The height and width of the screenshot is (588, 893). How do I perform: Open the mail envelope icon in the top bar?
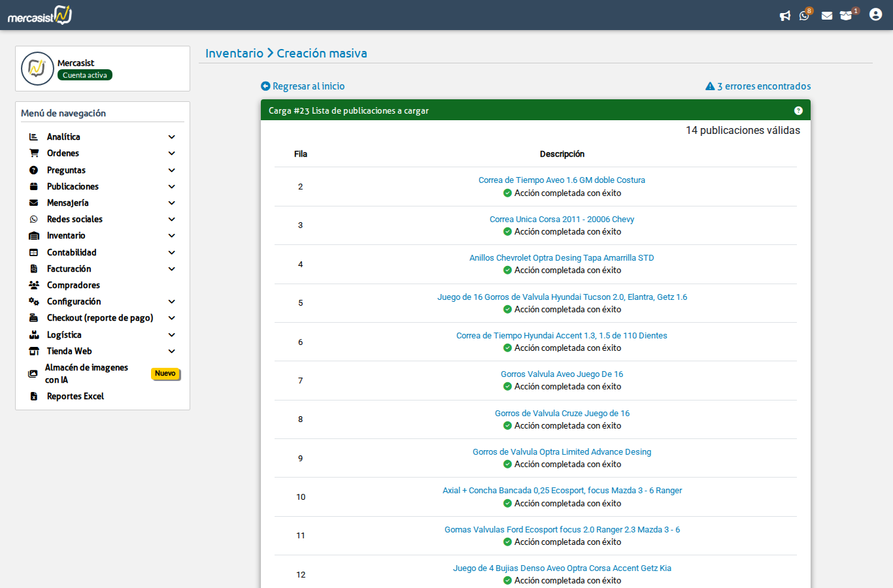[826, 15]
